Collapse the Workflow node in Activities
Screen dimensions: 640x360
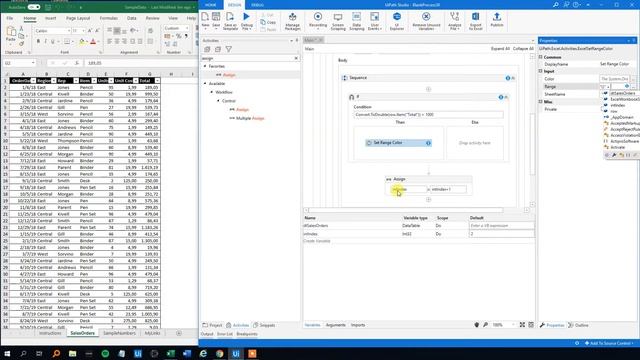click(211, 92)
